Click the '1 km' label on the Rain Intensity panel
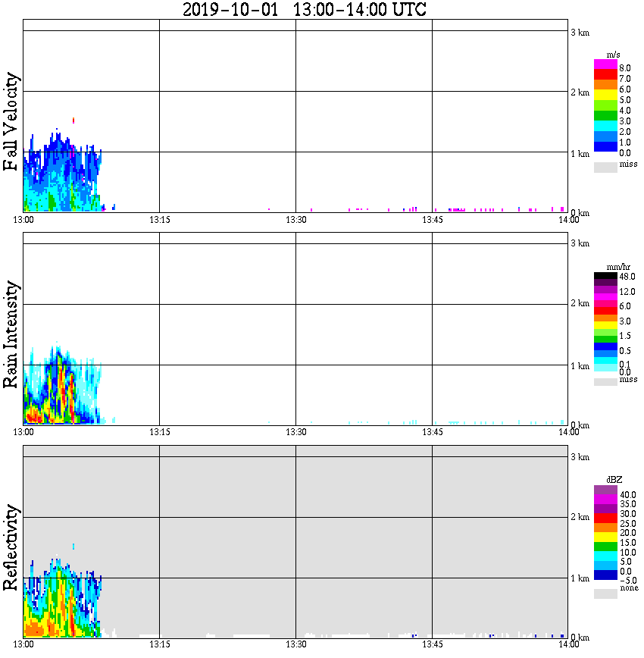The height and width of the screenshot is (658, 644). (580, 366)
